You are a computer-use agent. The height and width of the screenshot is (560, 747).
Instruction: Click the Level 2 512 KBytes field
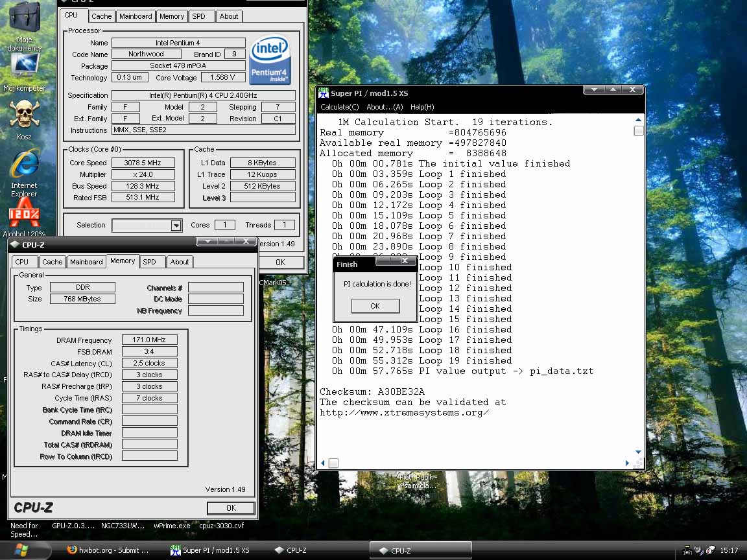click(x=263, y=186)
